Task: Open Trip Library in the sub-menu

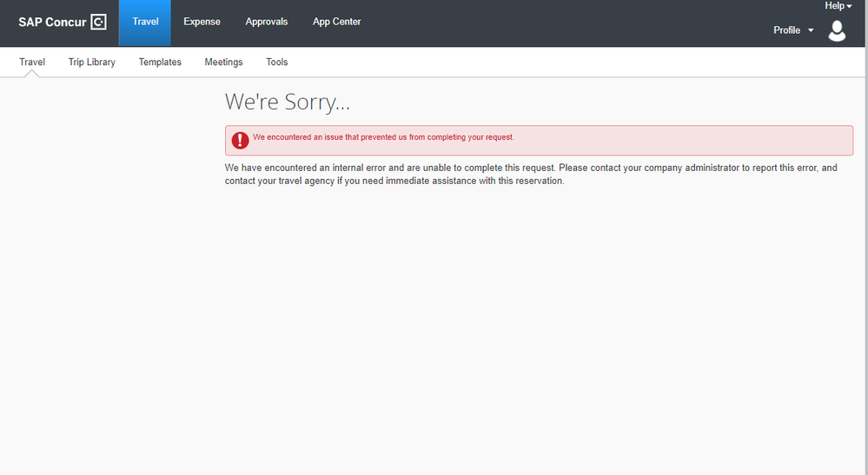Action: 92,62
